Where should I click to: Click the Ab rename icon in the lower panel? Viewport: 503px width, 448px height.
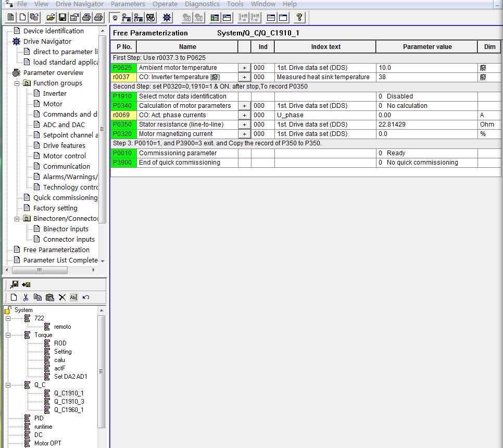click(73, 297)
